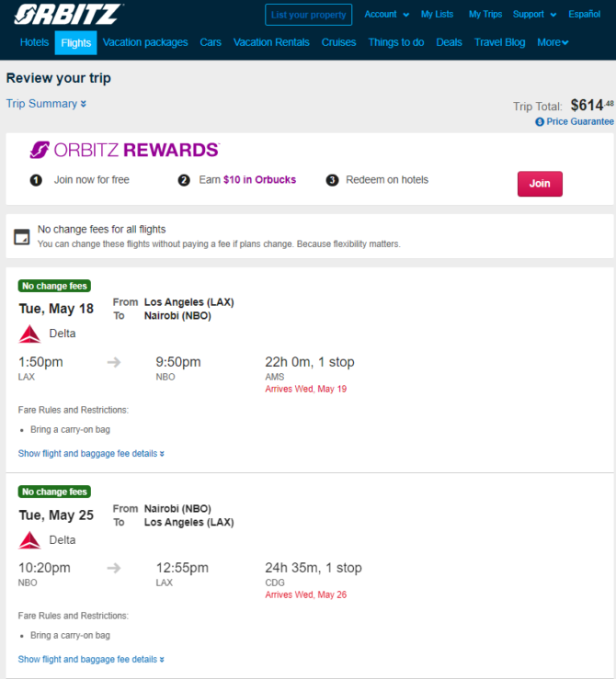Show flight and baggage fee details for May 25

point(91,659)
